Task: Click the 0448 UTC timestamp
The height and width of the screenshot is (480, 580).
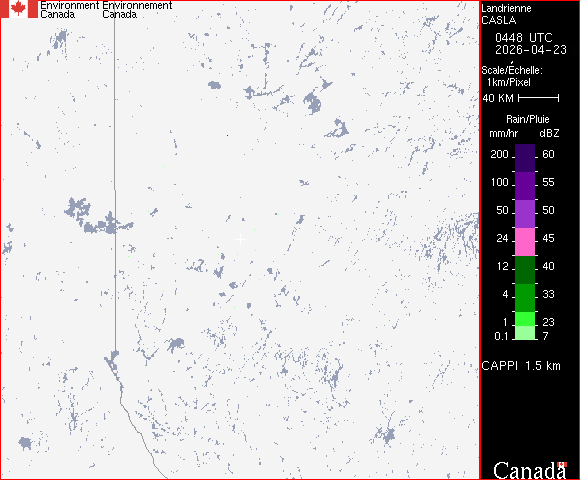Action: pos(523,38)
